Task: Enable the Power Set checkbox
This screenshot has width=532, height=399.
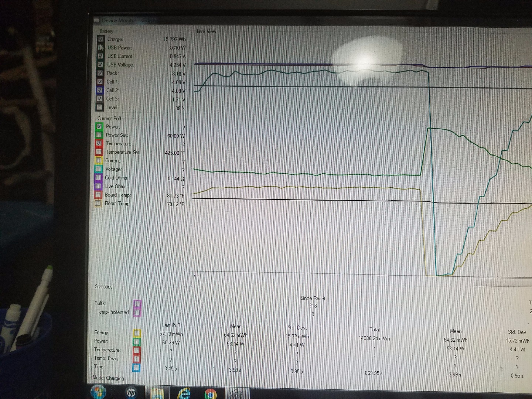Action: pyautogui.click(x=99, y=135)
